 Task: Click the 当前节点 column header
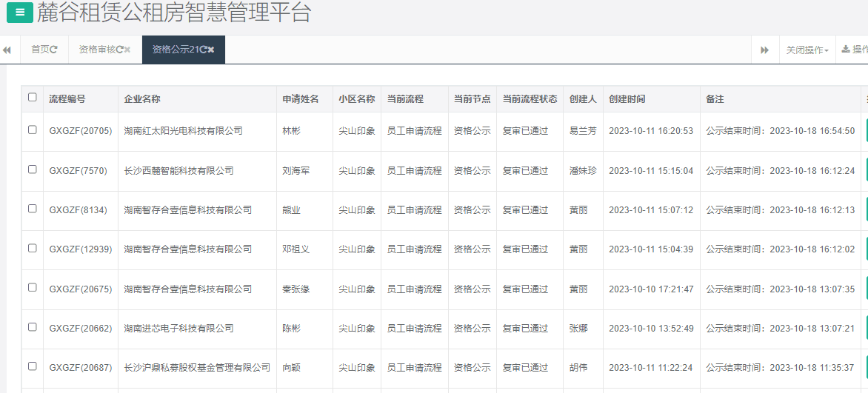click(x=473, y=99)
